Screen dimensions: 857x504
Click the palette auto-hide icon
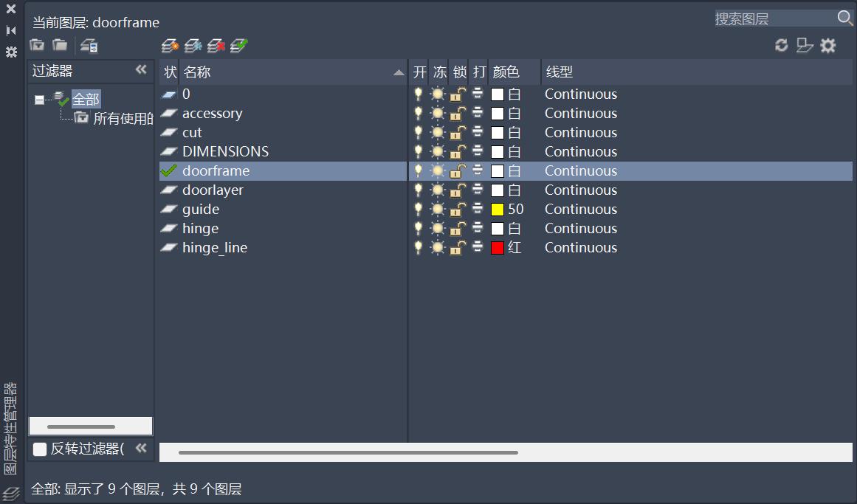tap(11, 30)
